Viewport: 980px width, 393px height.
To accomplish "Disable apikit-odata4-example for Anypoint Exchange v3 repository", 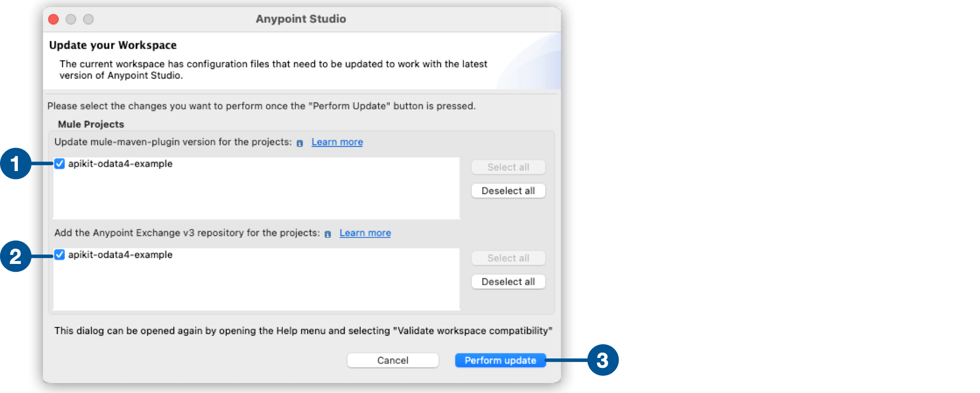I will tap(59, 255).
